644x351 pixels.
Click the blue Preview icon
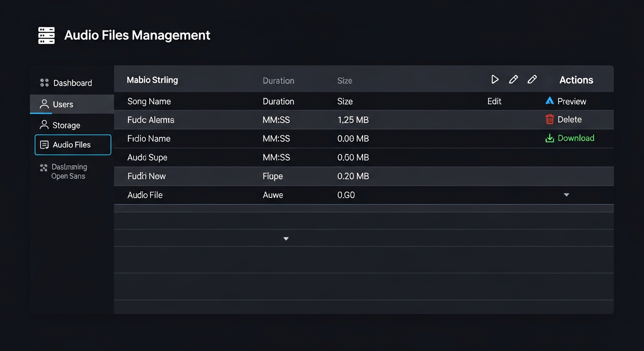[549, 101]
